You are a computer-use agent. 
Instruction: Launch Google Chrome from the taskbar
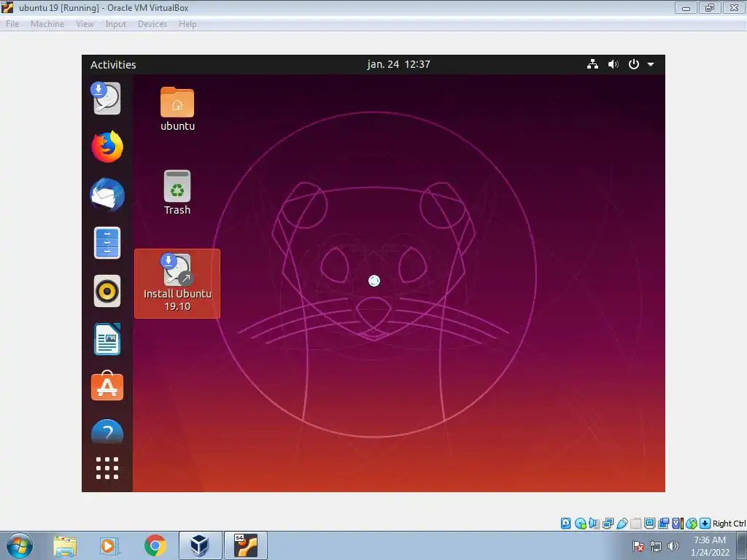tap(155, 545)
